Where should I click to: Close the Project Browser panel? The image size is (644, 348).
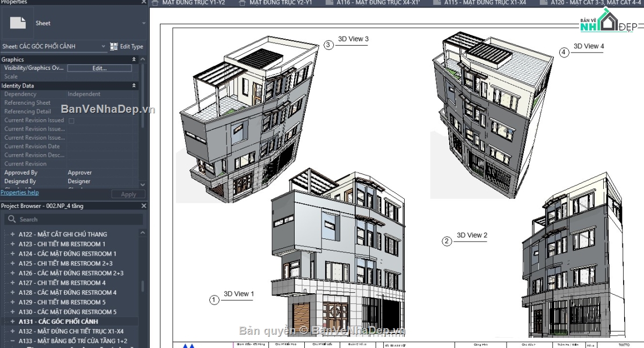(x=143, y=206)
